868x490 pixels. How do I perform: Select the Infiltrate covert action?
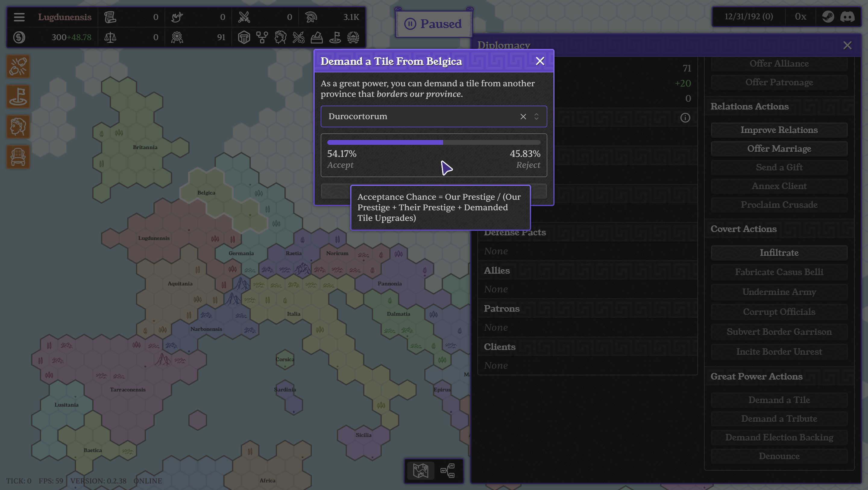pos(779,253)
